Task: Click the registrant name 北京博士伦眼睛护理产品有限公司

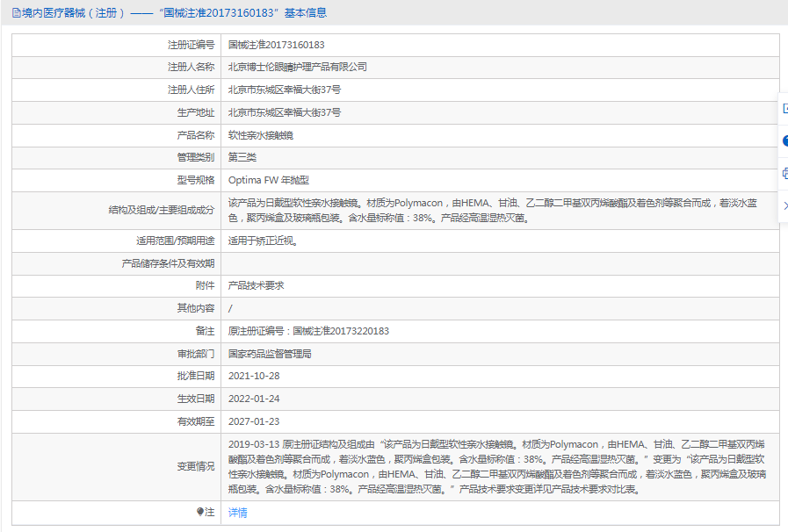Action: point(297,67)
